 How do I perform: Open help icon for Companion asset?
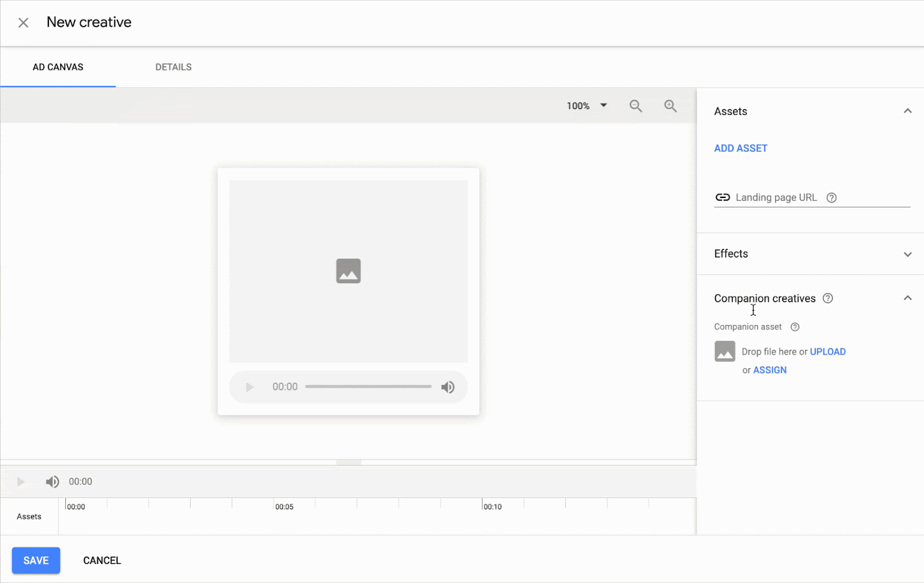pos(795,327)
